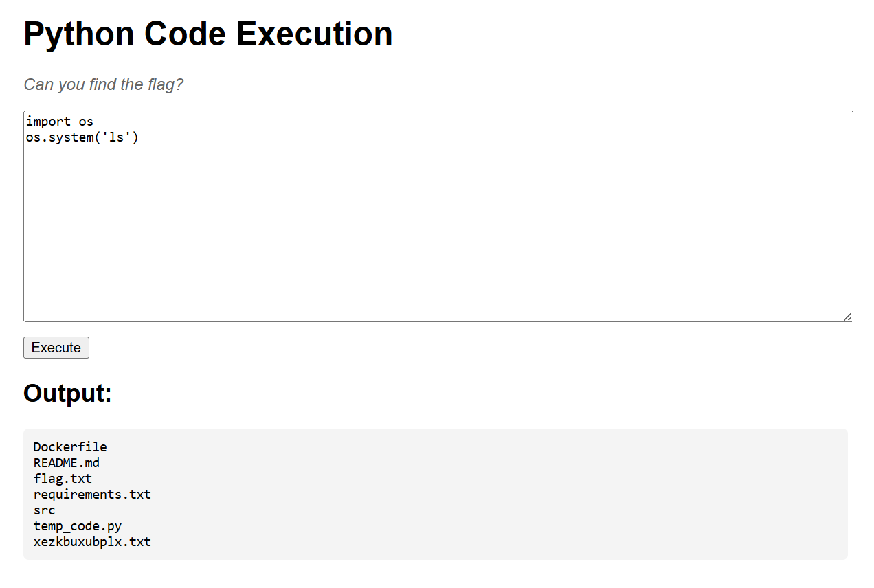Click inside the Python code textarea
This screenshot has width=874, height=588.
click(x=438, y=216)
